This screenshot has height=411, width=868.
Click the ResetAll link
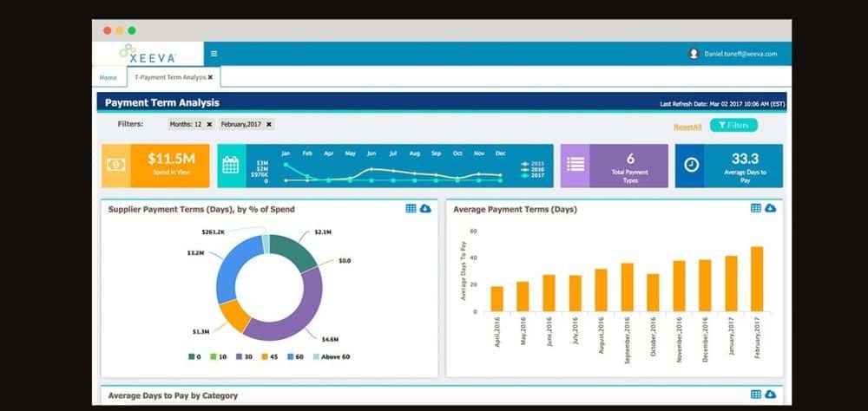pyautogui.click(x=687, y=127)
